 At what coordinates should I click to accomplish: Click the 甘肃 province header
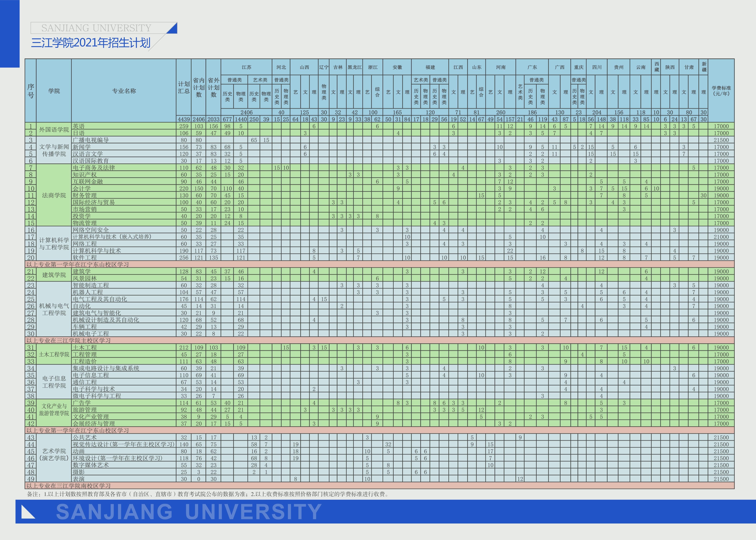tap(689, 67)
